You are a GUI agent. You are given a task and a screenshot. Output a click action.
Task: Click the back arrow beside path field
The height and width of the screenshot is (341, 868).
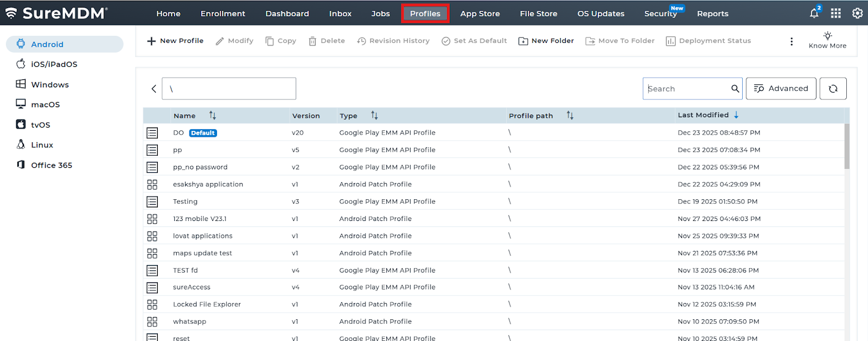[154, 89]
